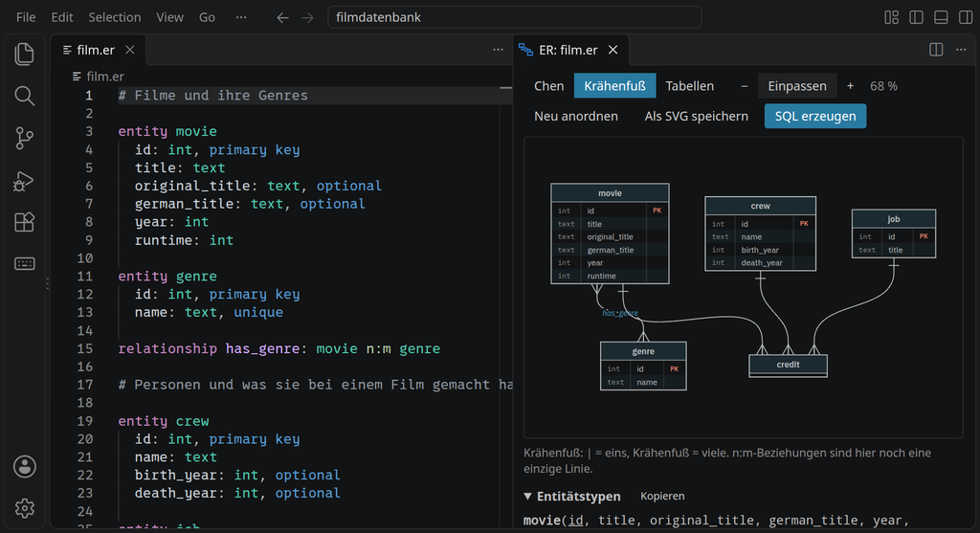
Task: Click 'name: text, unique' on line 13
Action: point(209,312)
